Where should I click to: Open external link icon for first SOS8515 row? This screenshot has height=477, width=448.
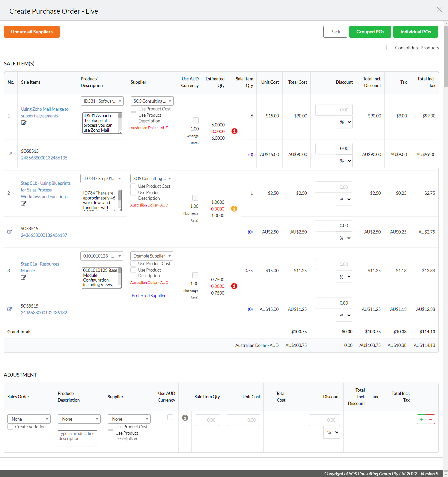[10, 154]
